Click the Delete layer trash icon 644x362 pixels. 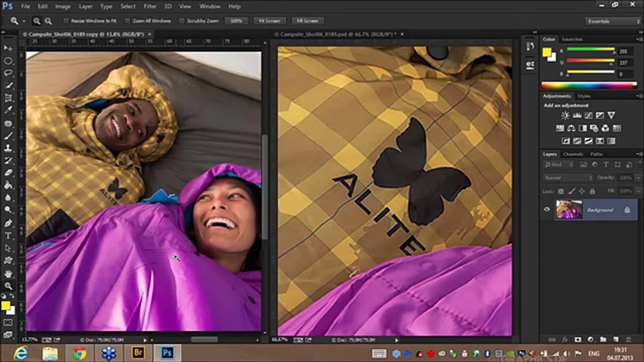(629, 340)
